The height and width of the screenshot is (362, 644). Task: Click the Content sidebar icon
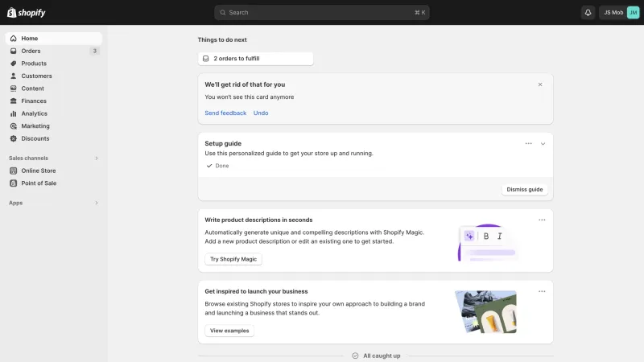pyautogui.click(x=14, y=88)
